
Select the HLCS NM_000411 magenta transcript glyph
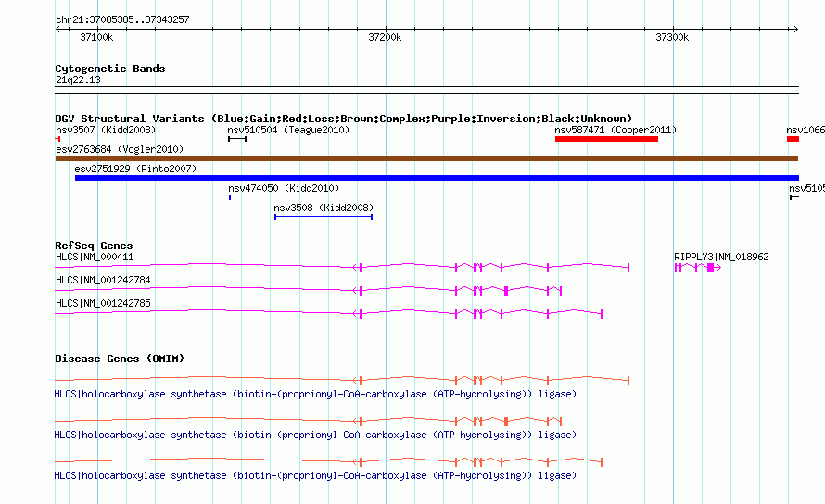coord(342,267)
